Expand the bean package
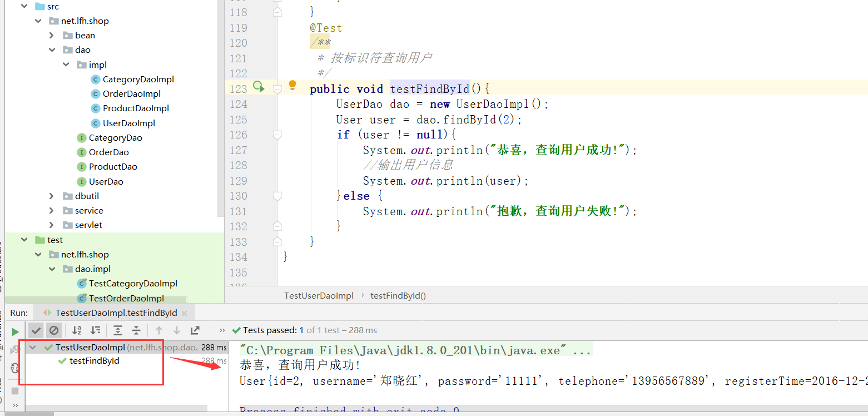Screen dimensions: 868x416 point(52,36)
